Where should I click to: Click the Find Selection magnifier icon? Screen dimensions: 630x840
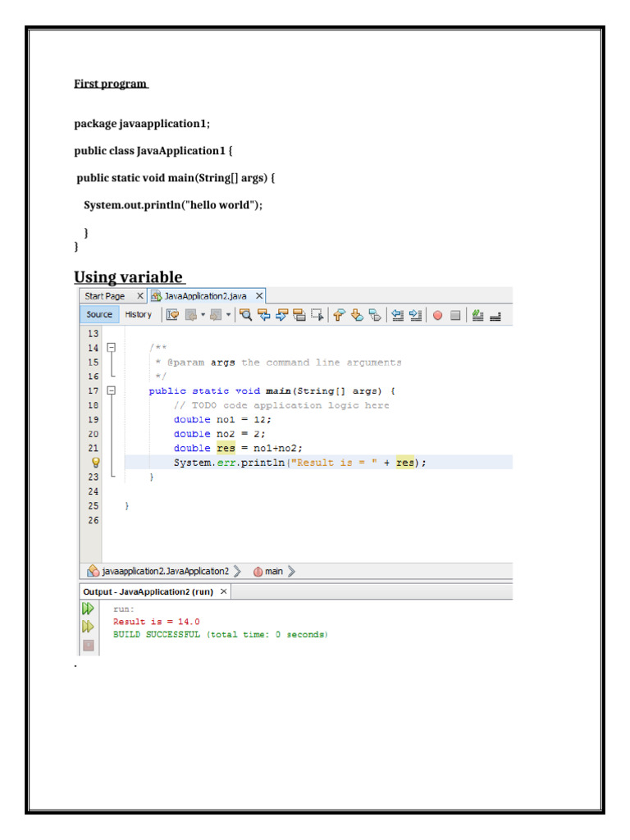pyautogui.click(x=245, y=315)
